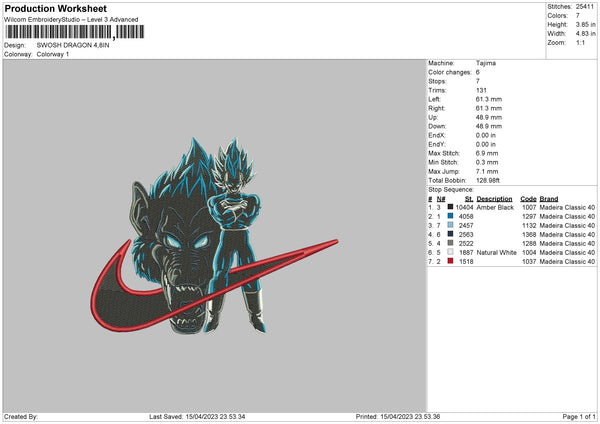Click the Brand column header
Image resolution: width=600 pixels, height=424 pixels.
[x=549, y=199]
